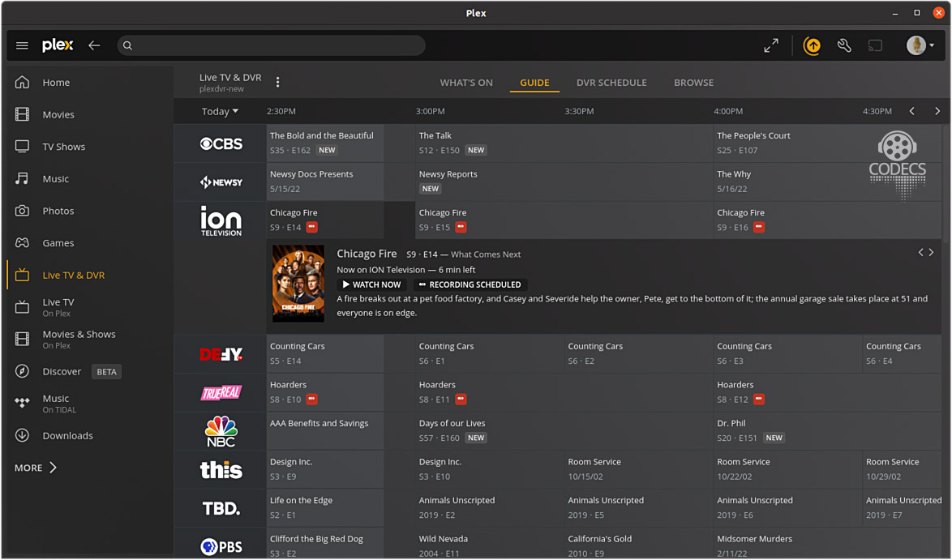Image resolution: width=952 pixels, height=560 pixels.
Task: Click the cast to device icon
Action: pos(875,46)
